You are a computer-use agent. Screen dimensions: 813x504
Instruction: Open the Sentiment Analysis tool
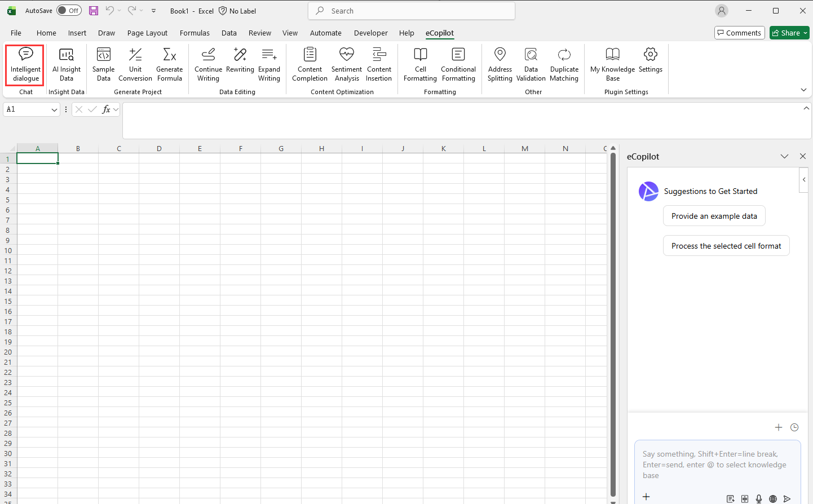[346, 64]
